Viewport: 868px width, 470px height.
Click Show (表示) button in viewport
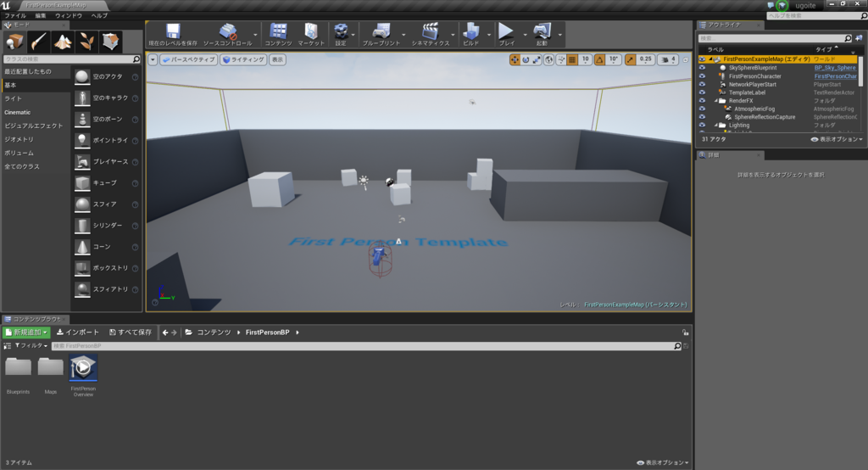point(277,60)
